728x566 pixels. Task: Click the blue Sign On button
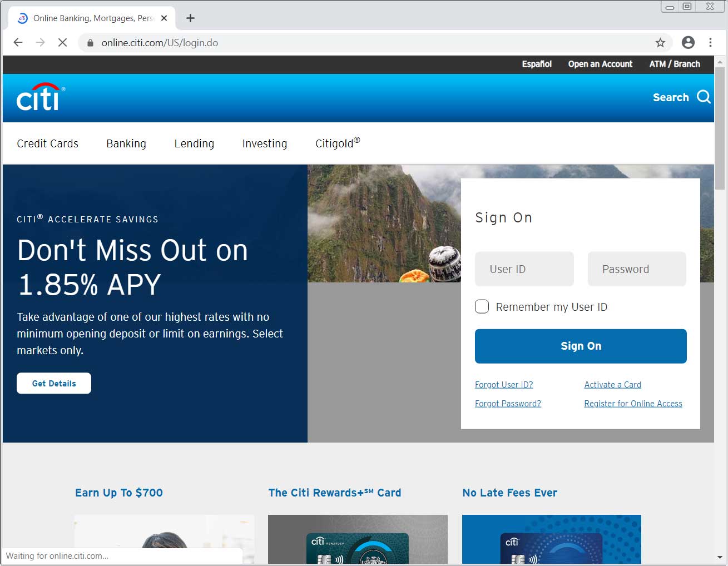(x=581, y=346)
